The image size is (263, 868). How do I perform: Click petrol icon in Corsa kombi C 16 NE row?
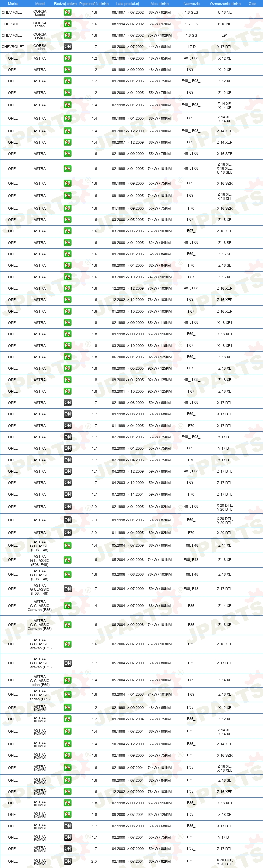coord(67,12)
